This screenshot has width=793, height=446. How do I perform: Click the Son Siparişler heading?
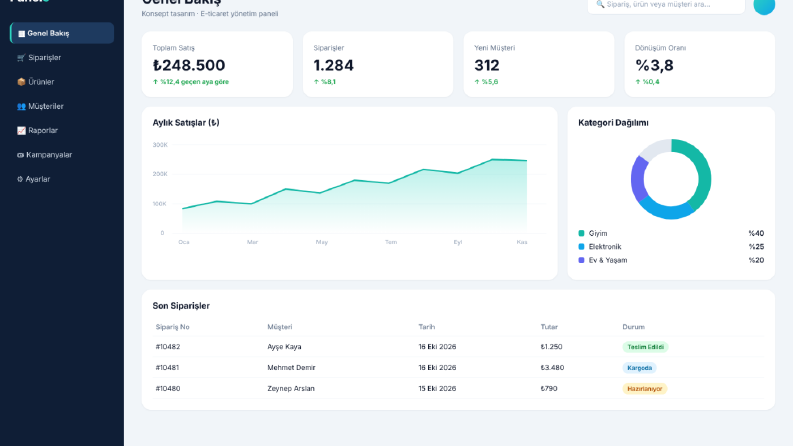(x=181, y=306)
